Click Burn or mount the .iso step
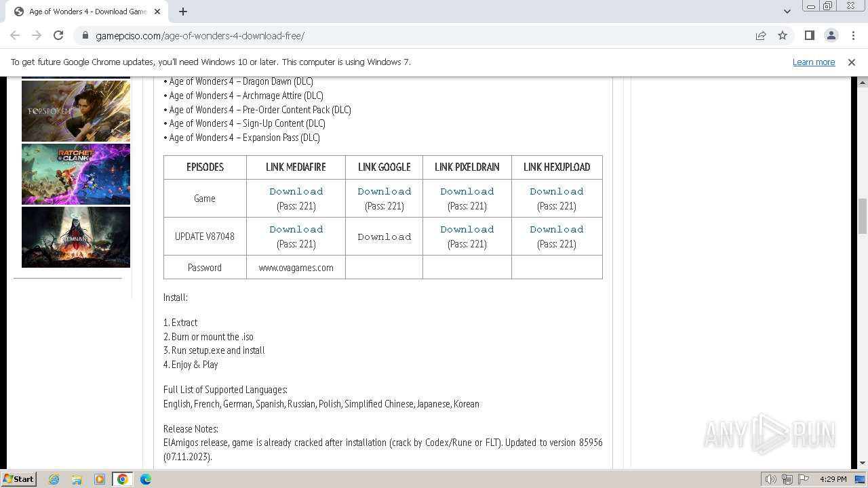868x488 pixels. [x=208, y=336]
